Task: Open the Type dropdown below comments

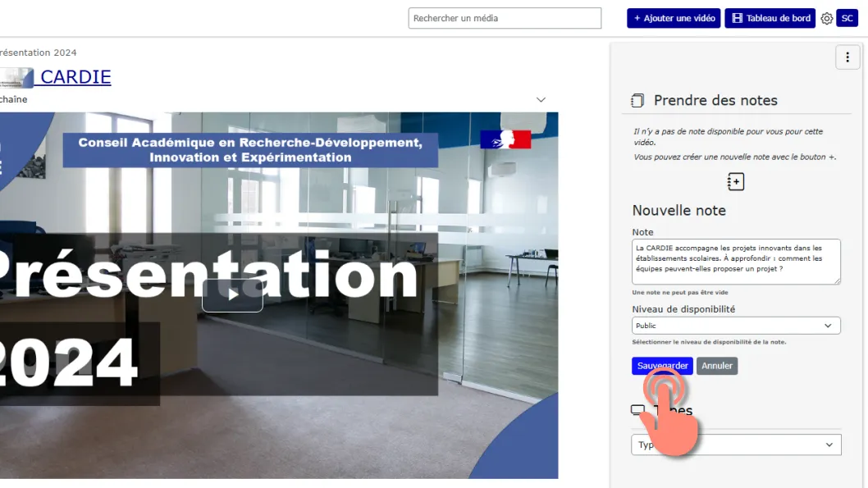Action: 736,445
